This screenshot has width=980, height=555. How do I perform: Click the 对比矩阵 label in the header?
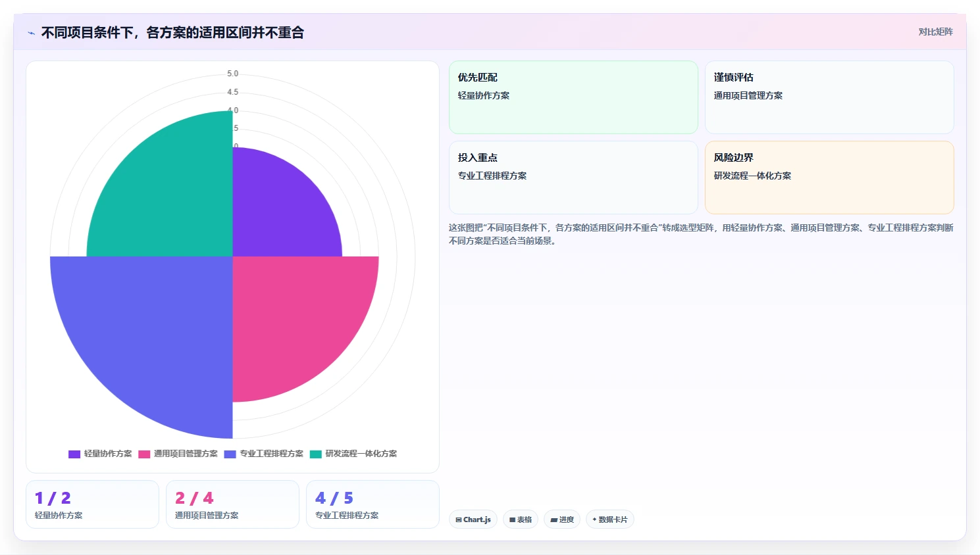pyautogui.click(x=936, y=32)
